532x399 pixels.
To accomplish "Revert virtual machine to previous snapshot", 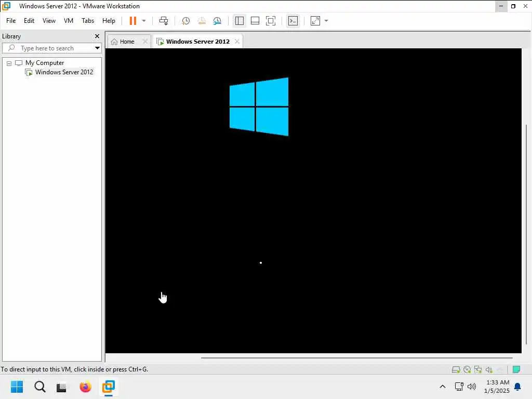I will (x=202, y=21).
